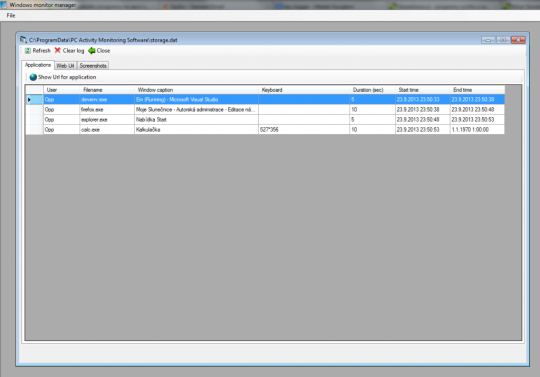The image size is (540, 377).
Task: Open the File menu
Action: pos(11,15)
